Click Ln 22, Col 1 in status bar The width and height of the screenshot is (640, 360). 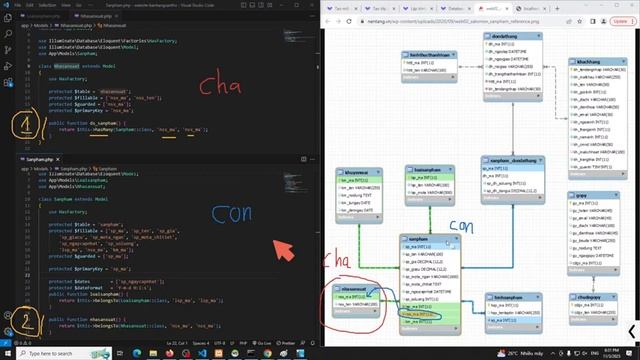(177, 343)
